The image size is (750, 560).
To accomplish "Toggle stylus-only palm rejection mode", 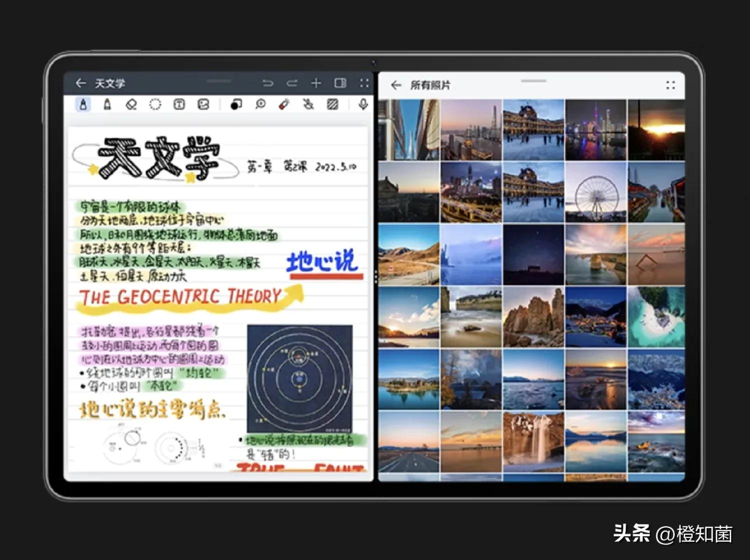I will pyautogui.click(x=309, y=104).
